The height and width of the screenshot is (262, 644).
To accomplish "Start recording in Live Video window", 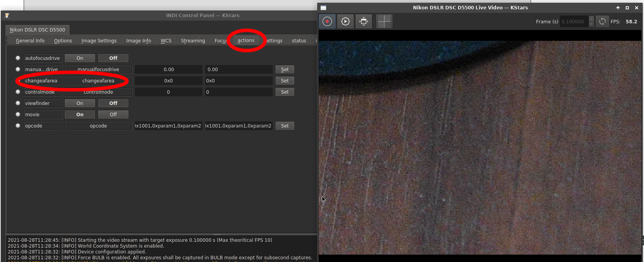I will click(x=327, y=21).
